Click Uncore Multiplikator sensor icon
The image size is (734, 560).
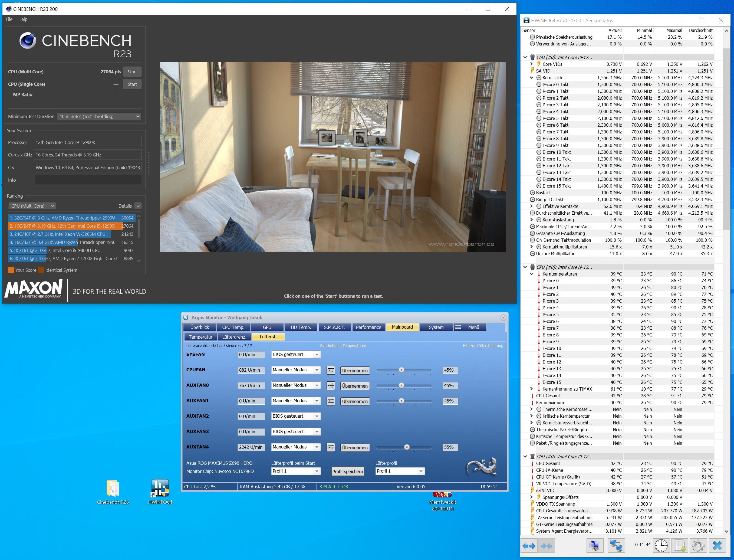(532, 254)
